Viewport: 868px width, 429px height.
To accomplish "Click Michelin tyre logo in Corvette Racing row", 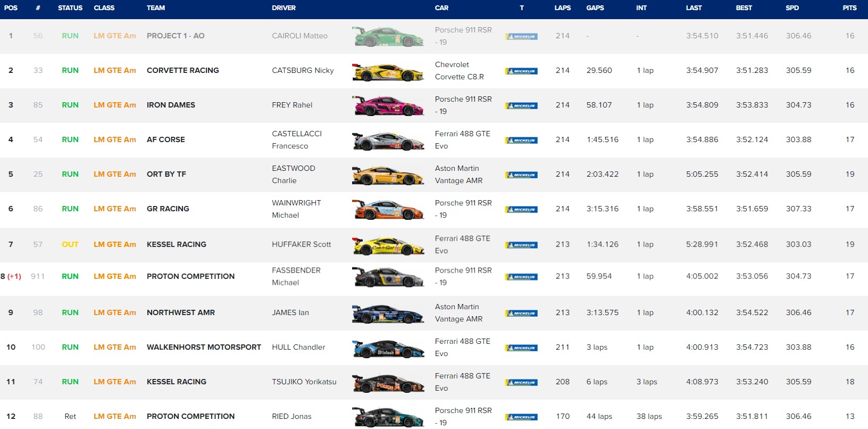I will click(521, 71).
